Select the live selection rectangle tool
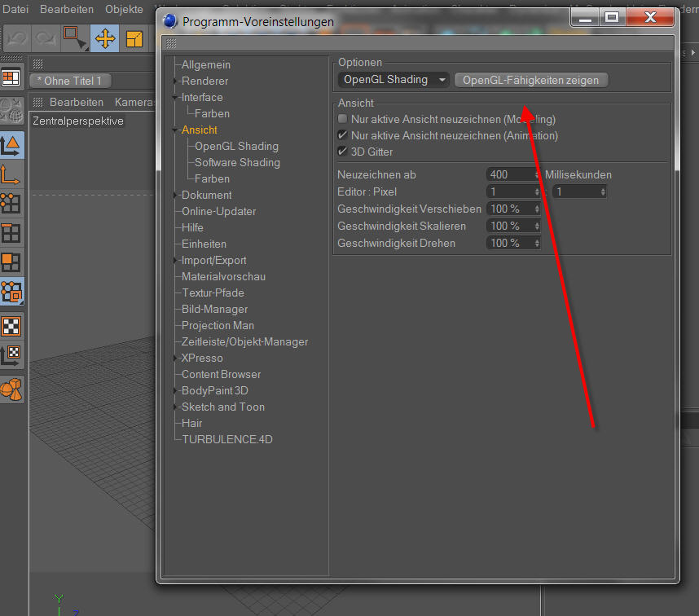 click(74, 38)
